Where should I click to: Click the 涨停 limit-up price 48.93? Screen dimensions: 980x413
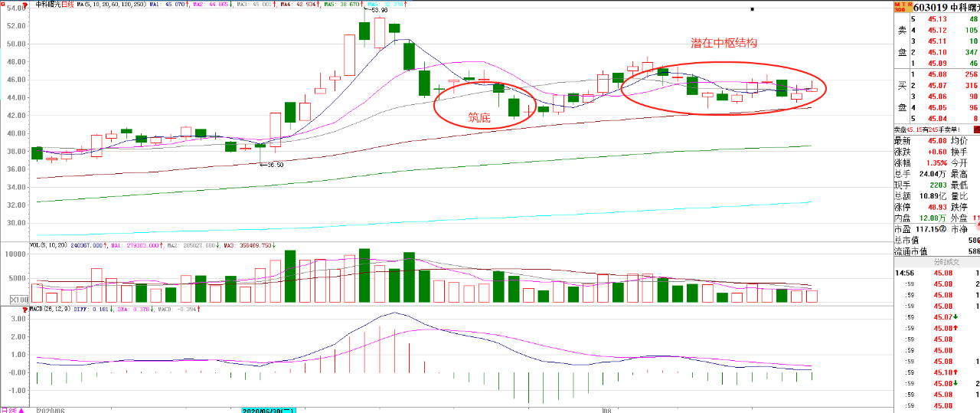936,207
